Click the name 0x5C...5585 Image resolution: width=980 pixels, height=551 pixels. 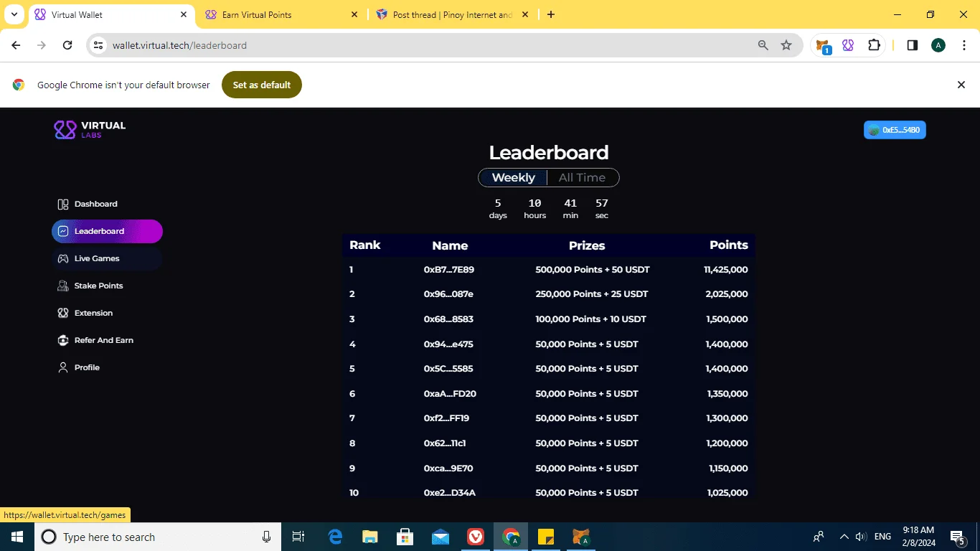point(448,369)
